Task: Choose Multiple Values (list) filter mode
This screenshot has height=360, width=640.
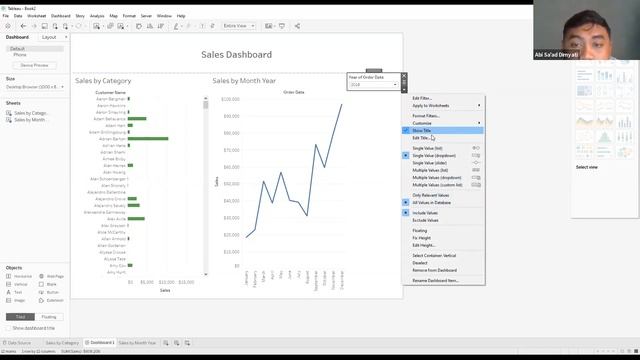Action: [443, 170]
